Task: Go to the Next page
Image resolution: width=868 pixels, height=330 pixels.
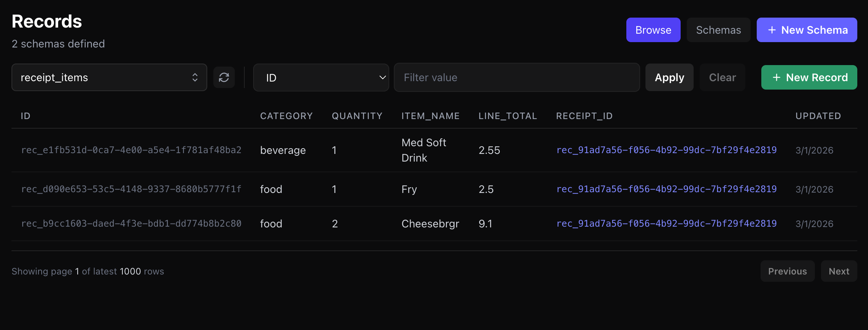Action: (839, 271)
